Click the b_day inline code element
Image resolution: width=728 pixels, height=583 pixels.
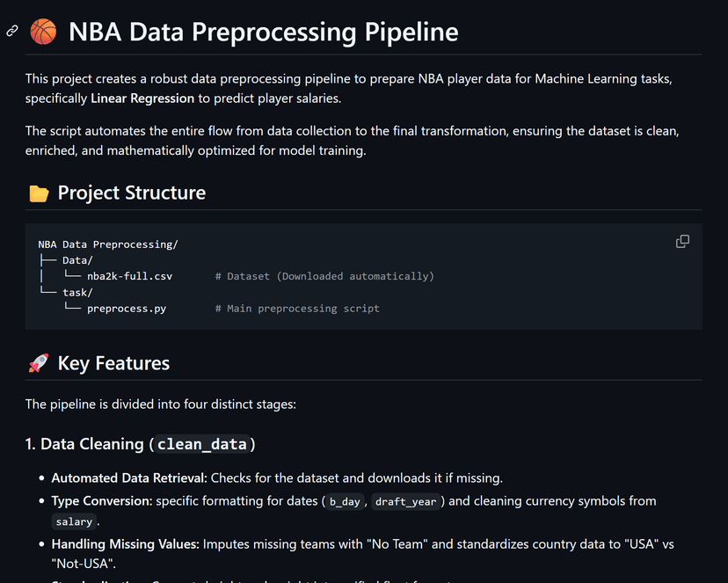tap(345, 501)
